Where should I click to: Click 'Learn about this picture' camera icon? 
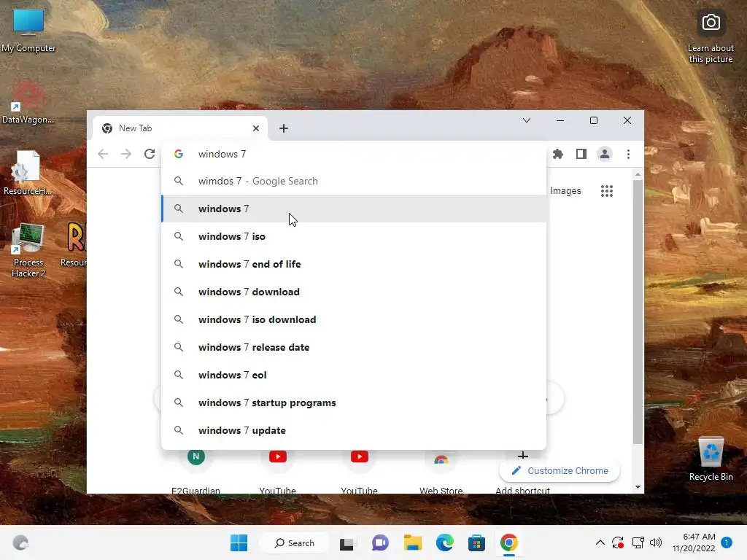coord(711,23)
